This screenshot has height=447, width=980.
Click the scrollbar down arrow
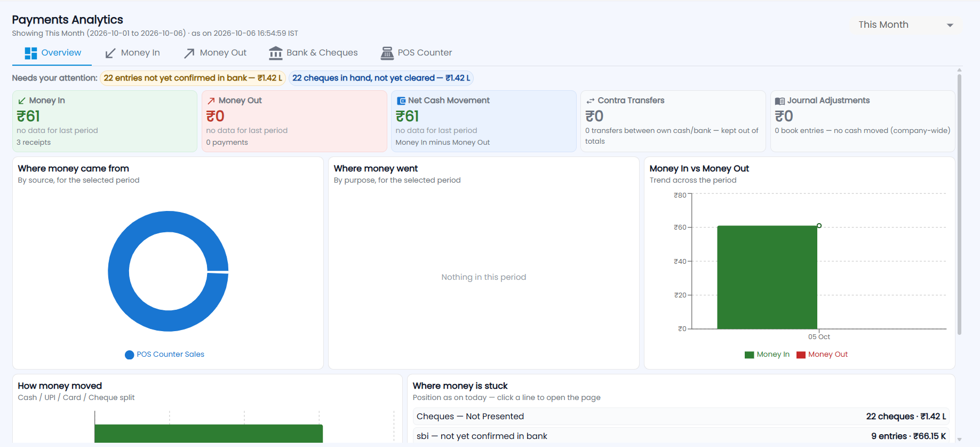(x=959, y=440)
